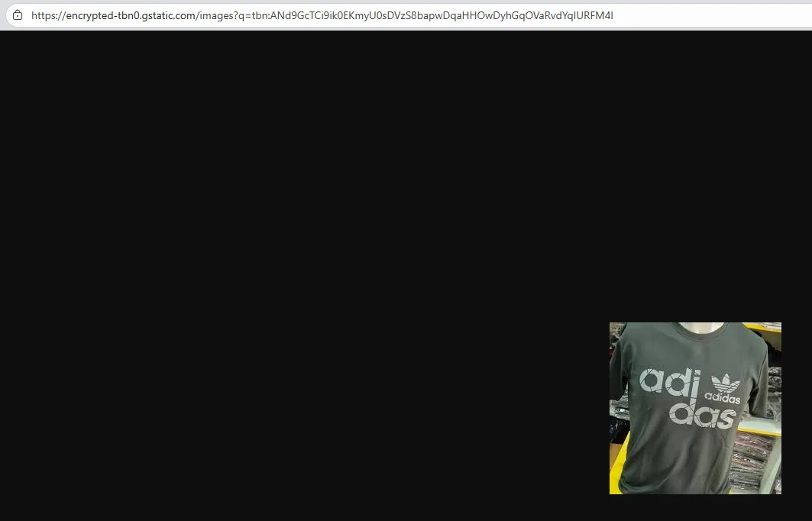Click the large "adi" lettering on the shirt
812x521 pixels.
[x=668, y=381]
